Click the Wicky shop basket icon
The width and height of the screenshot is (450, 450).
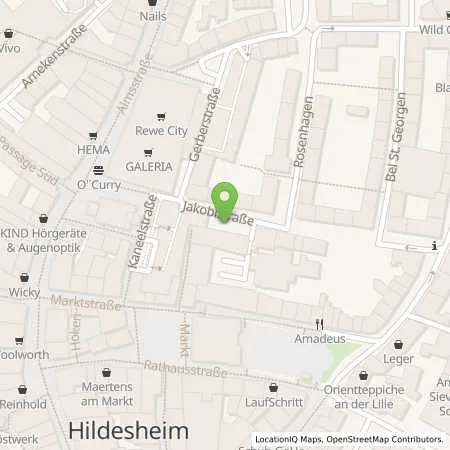[x=24, y=277]
